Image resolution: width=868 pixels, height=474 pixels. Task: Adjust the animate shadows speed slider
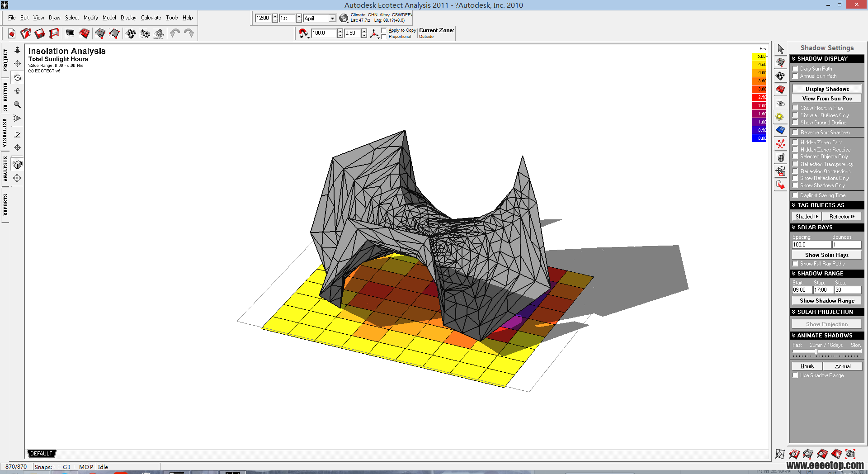(816, 351)
